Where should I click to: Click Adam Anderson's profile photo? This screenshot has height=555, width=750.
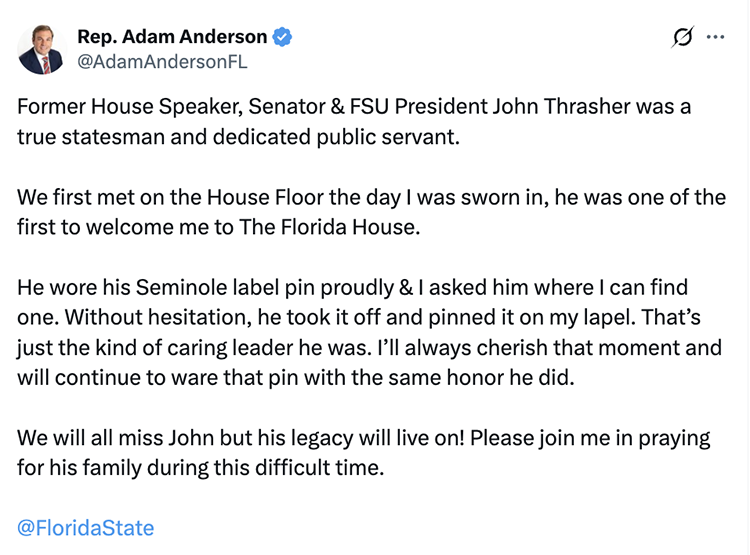(x=41, y=49)
